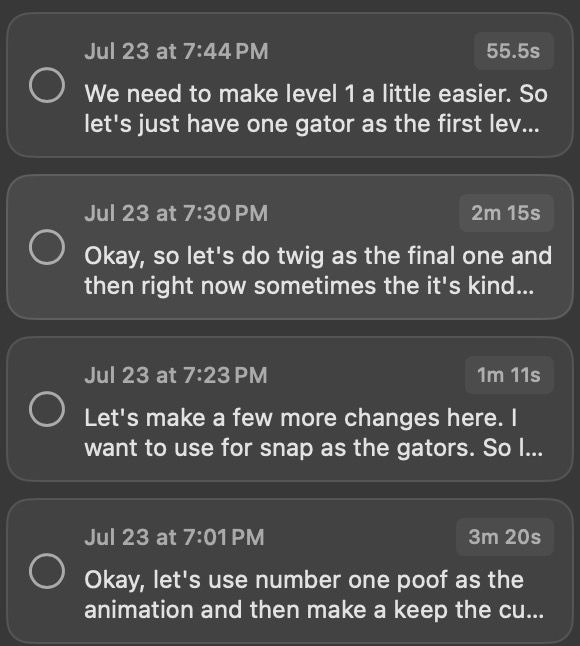Open the note about using snap as gators
The height and width of the screenshot is (646, 580).
click(x=290, y=409)
